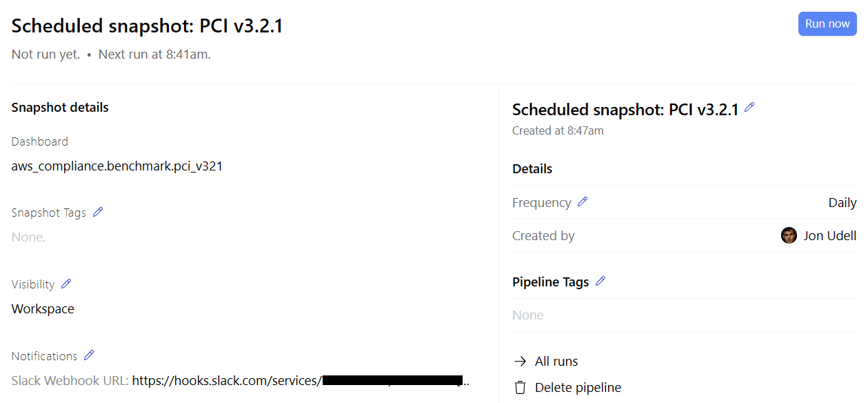
Task: Edit the pipeline title with the pencil icon
Action: [x=750, y=108]
